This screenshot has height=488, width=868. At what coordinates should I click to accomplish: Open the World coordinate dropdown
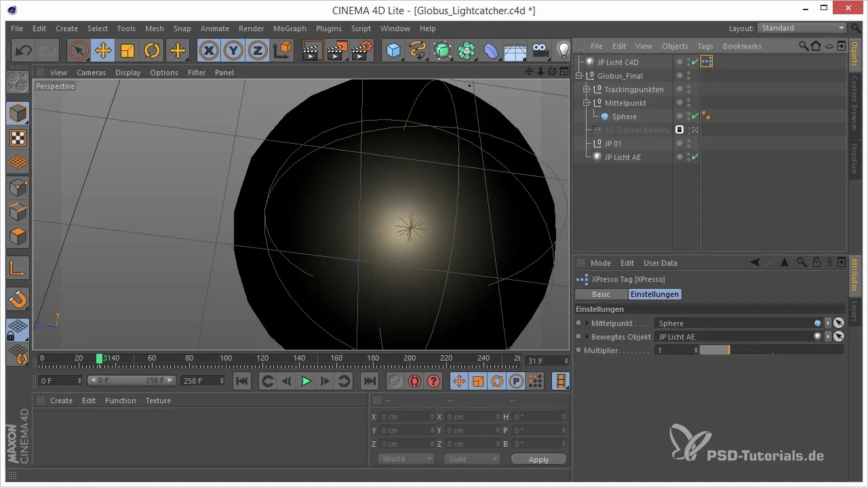(406, 459)
